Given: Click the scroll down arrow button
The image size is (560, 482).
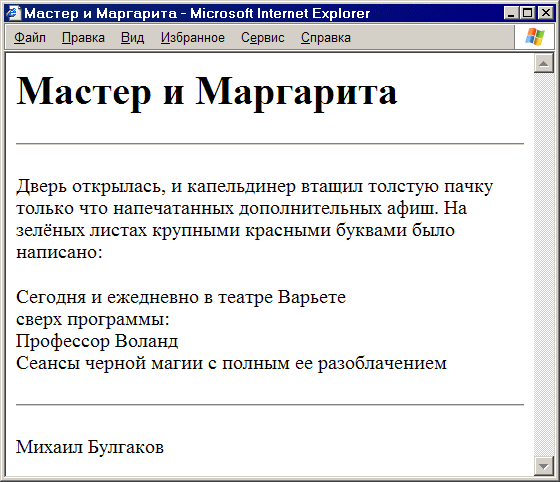Looking at the screenshot, I should (x=544, y=466).
